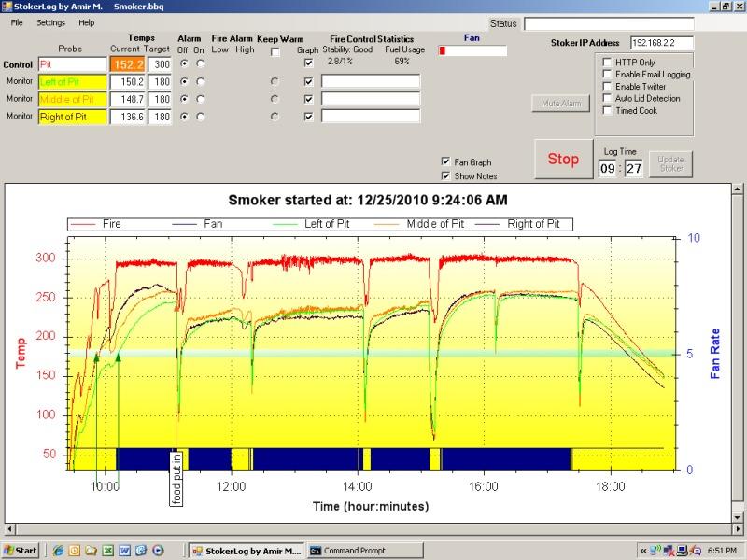Click the Fan output progress bar
The image size is (747, 560).
(472, 50)
